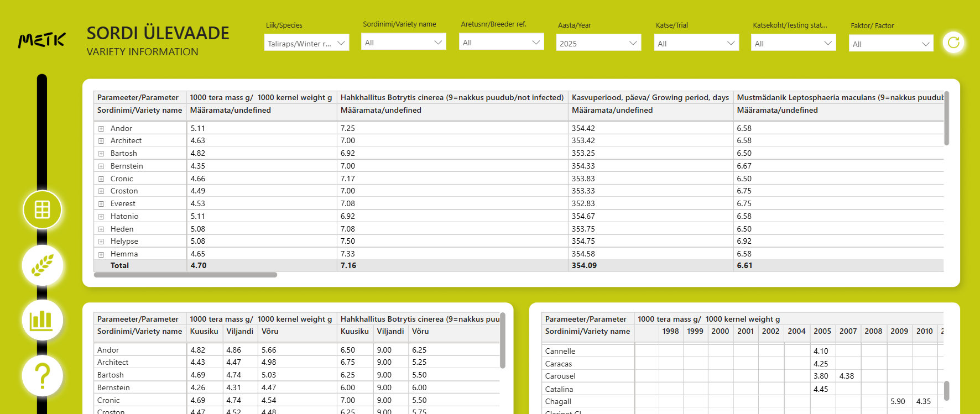Image resolution: width=980 pixels, height=414 pixels.
Task: Click bottom-right table vertical scrollbar
Action: click(x=946, y=391)
